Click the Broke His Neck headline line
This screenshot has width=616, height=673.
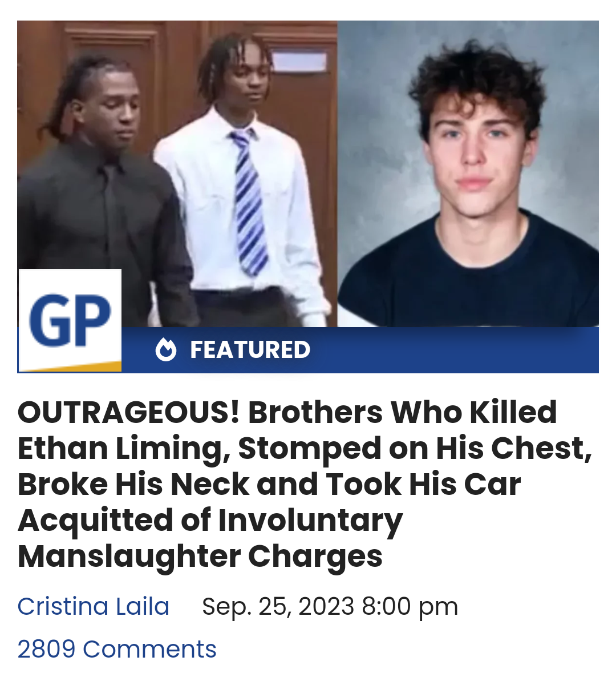[x=269, y=484]
